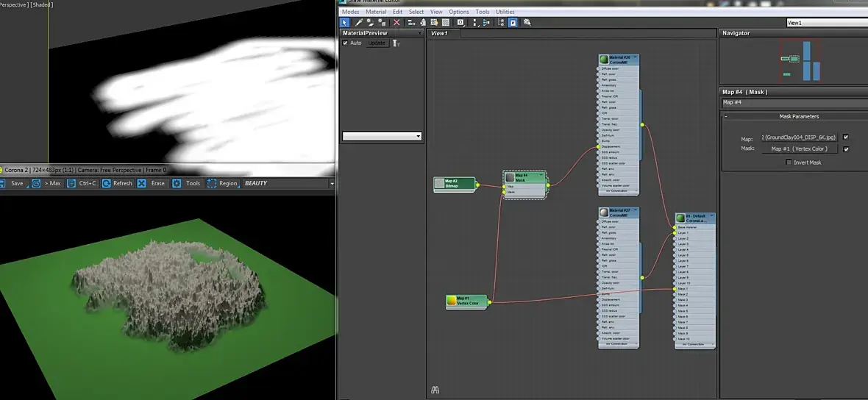Select the View1 tab
Viewport: 868px width, 400px height.
440,33
